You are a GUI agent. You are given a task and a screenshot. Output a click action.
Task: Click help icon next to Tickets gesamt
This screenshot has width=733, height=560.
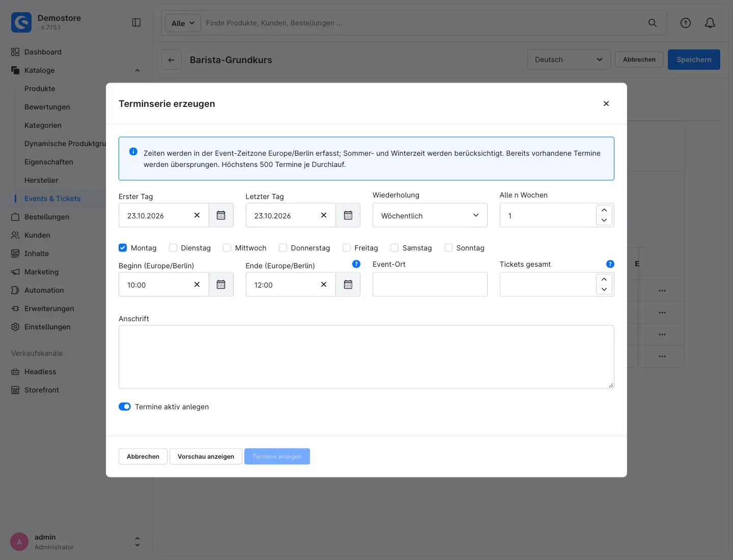click(610, 264)
